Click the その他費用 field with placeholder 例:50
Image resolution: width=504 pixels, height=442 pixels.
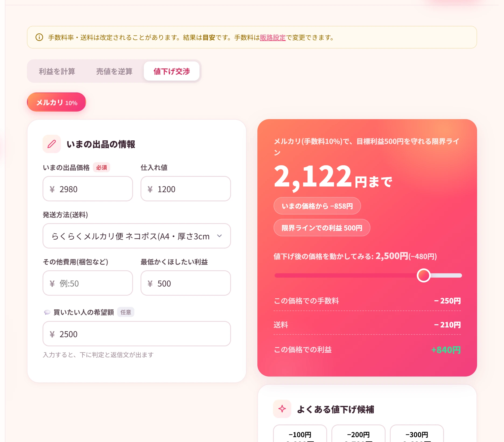pyautogui.click(x=88, y=283)
